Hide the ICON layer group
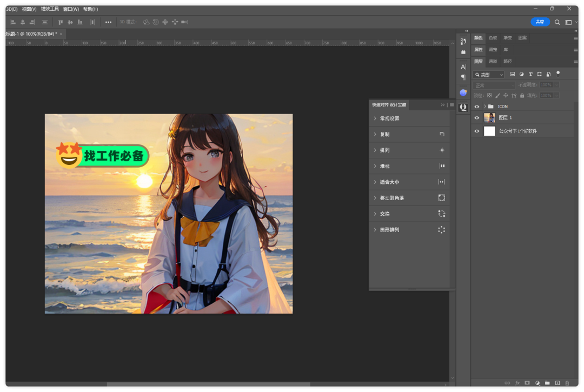 476,107
